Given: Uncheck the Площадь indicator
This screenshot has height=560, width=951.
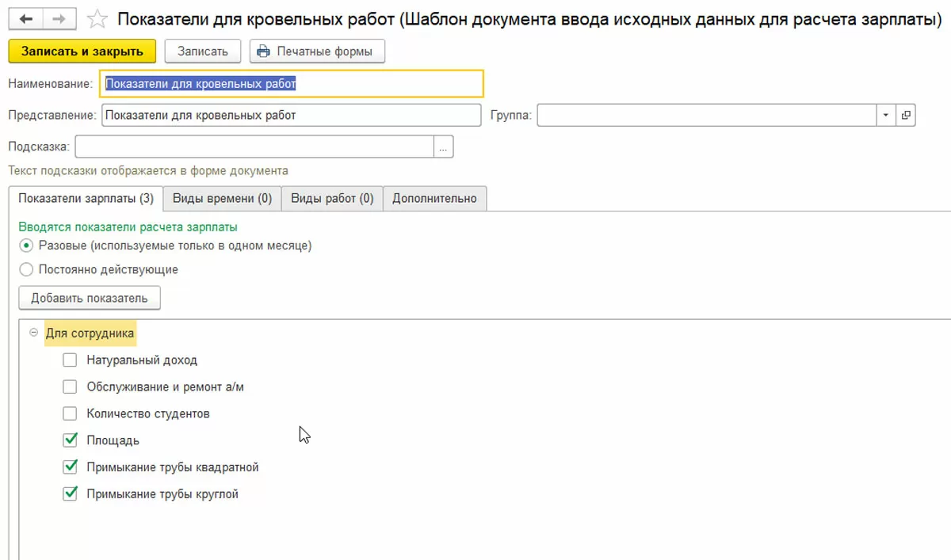Looking at the screenshot, I should pyautogui.click(x=71, y=440).
